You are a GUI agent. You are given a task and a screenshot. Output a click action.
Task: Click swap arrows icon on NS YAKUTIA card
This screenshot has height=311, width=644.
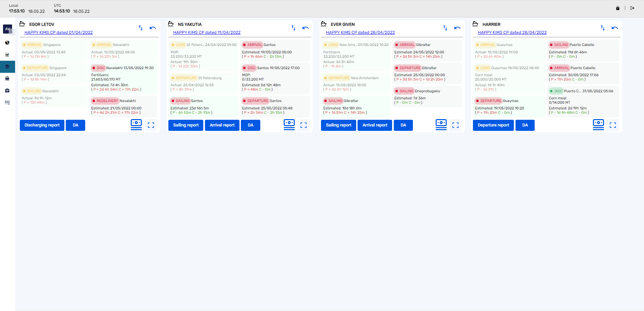click(293, 28)
